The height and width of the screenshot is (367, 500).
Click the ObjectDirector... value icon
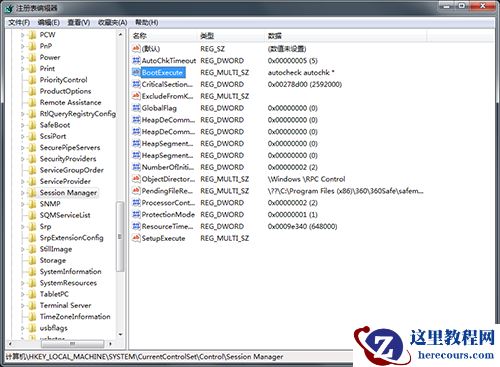pos(136,179)
